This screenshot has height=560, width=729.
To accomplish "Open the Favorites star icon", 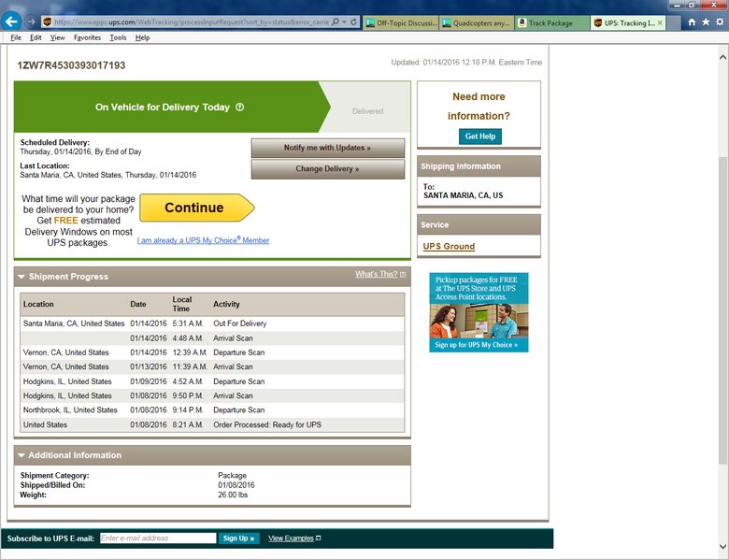I will [x=706, y=22].
